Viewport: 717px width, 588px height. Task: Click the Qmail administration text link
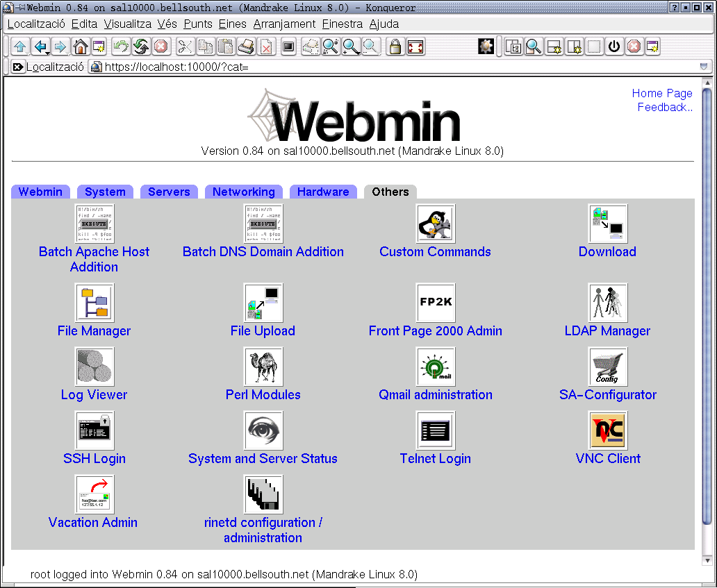[x=436, y=395]
